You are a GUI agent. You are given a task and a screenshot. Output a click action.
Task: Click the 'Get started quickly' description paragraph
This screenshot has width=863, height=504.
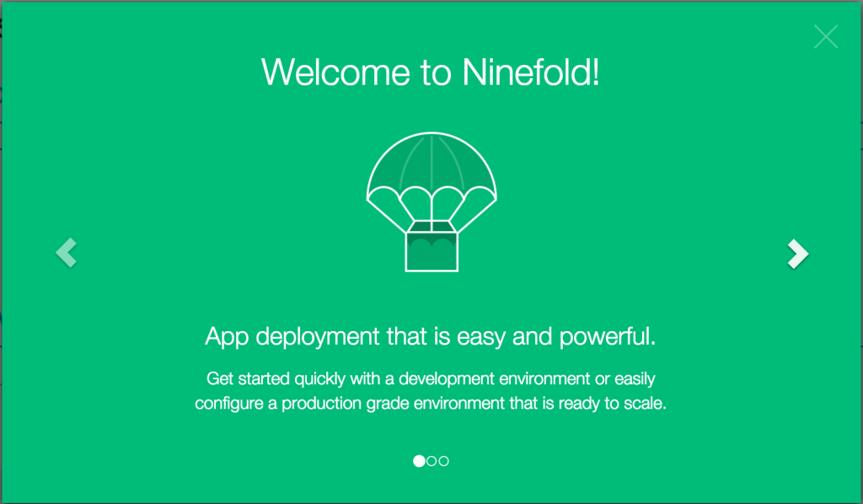(x=431, y=391)
